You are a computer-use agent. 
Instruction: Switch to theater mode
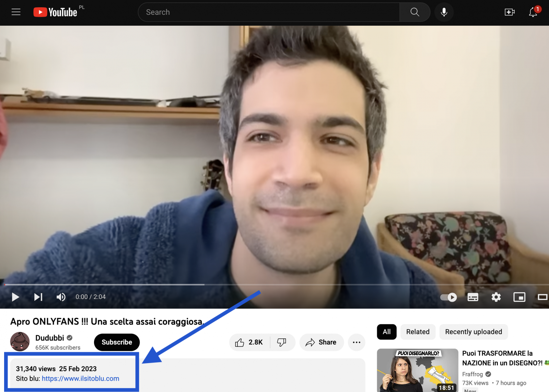pos(542,297)
